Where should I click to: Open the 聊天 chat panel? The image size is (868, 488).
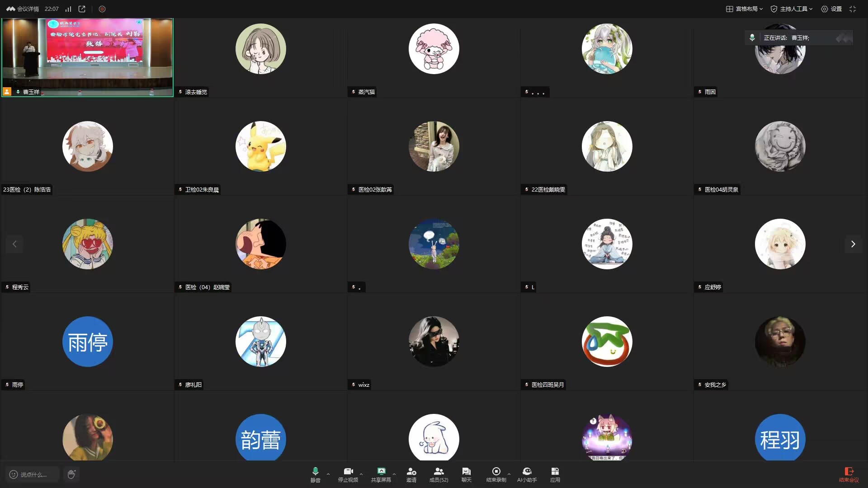[466, 474]
